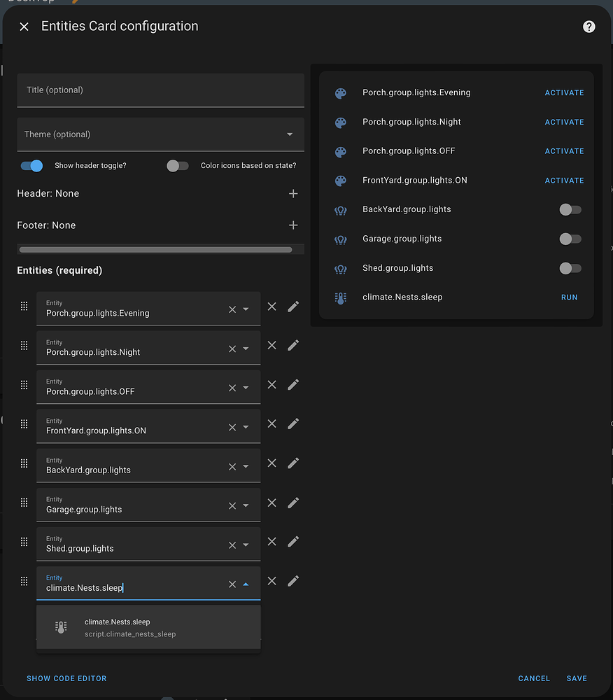This screenshot has height=700, width=613.
Task: Add a footer with the plus icon
Action: [x=293, y=225]
